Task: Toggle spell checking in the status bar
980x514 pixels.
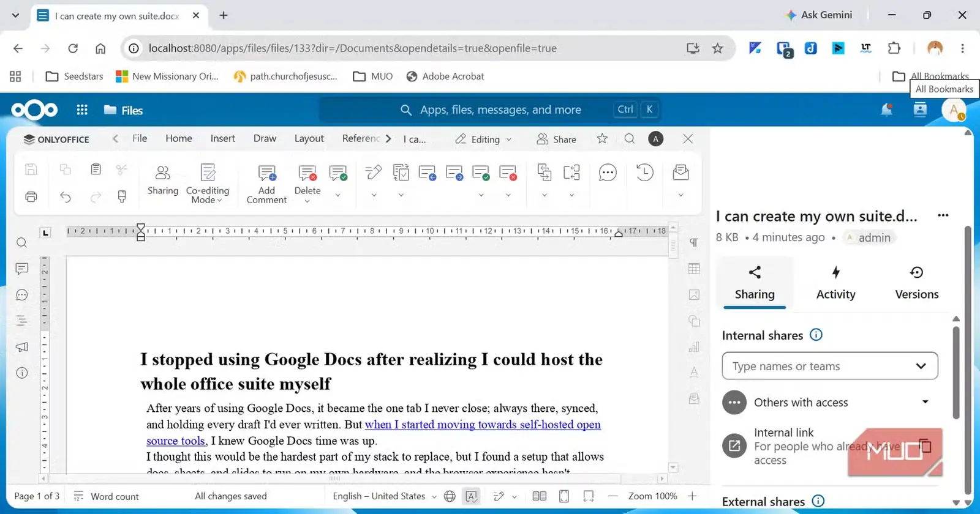Action: click(x=471, y=496)
